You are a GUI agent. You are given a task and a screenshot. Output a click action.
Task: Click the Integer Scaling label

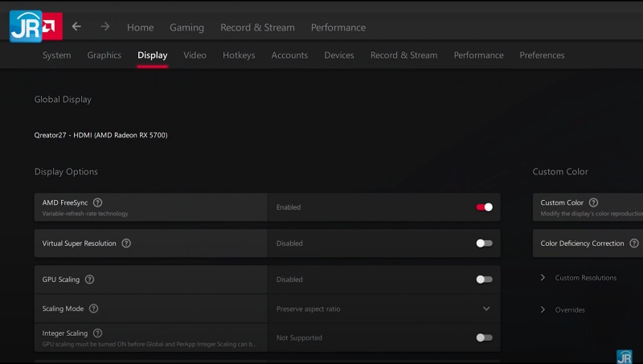click(x=65, y=333)
